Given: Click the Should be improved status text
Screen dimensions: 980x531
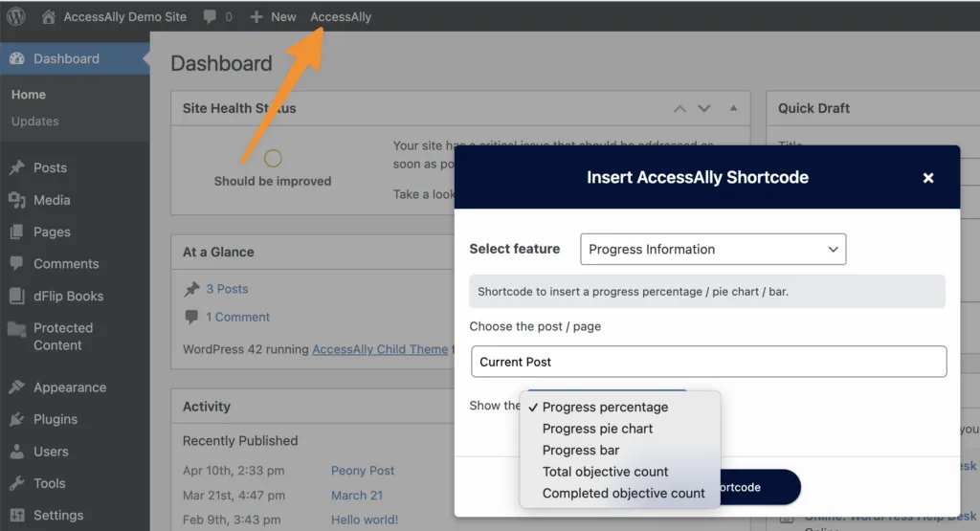Looking at the screenshot, I should [273, 181].
